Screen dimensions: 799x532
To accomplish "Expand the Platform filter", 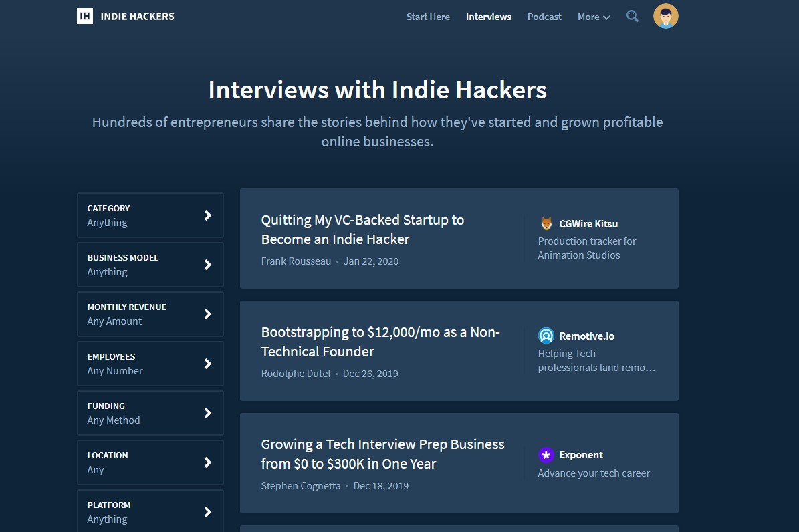I will (x=150, y=511).
